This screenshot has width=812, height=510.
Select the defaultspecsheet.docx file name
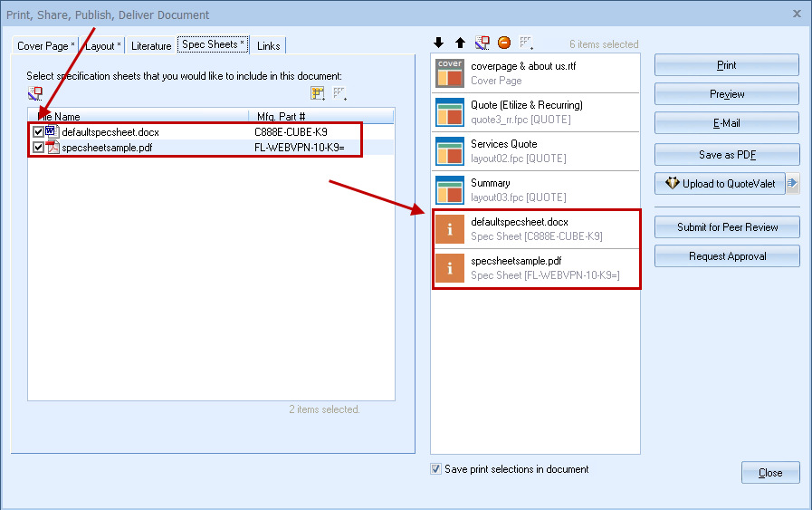point(110,132)
